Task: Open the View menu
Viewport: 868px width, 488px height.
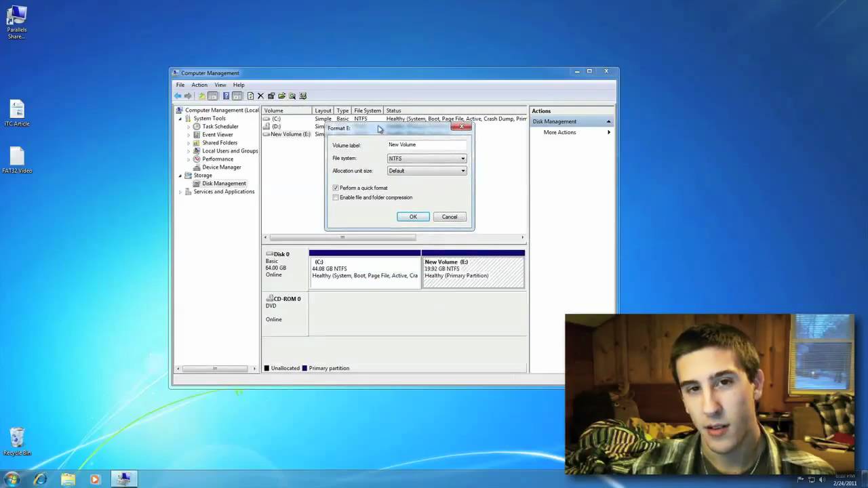Action: click(220, 85)
